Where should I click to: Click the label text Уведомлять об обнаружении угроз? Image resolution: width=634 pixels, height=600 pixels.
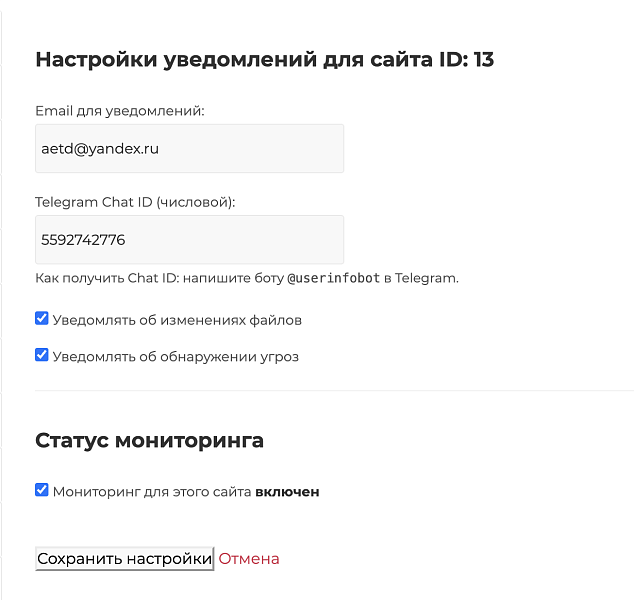[x=175, y=357]
